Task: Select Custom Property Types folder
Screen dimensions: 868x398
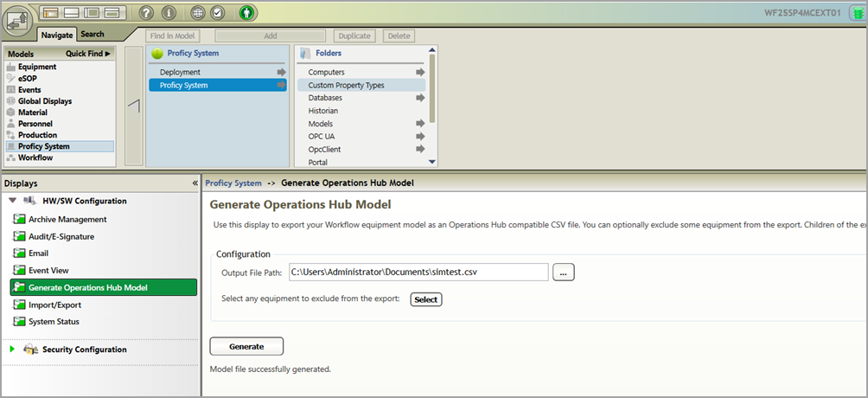Action: pyautogui.click(x=361, y=86)
